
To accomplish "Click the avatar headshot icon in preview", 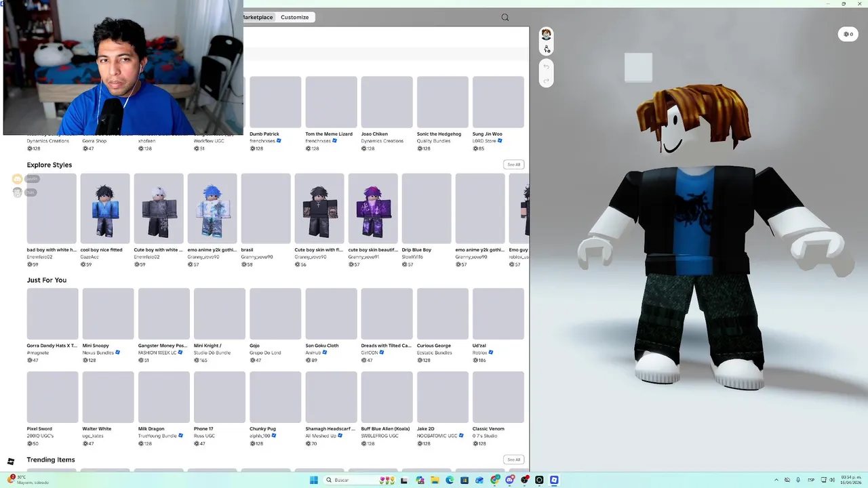I will click(x=546, y=34).
